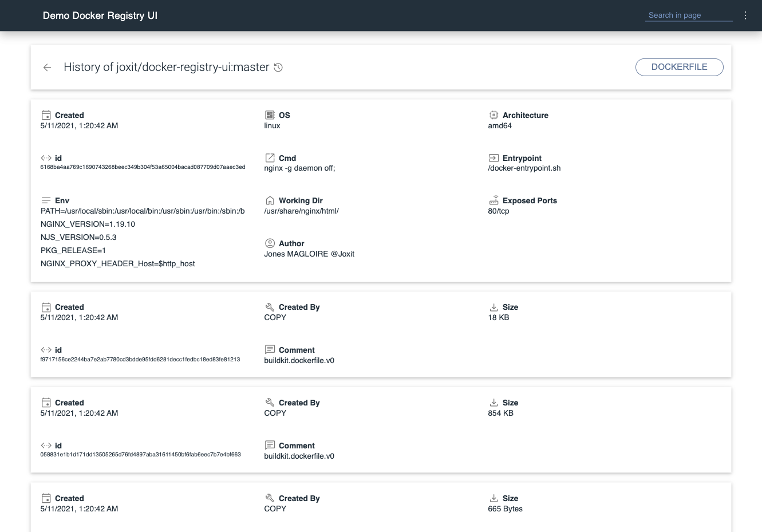Click the Exposed Ports router icon
This screenshot has width=762, height=532.
[493, 200]
